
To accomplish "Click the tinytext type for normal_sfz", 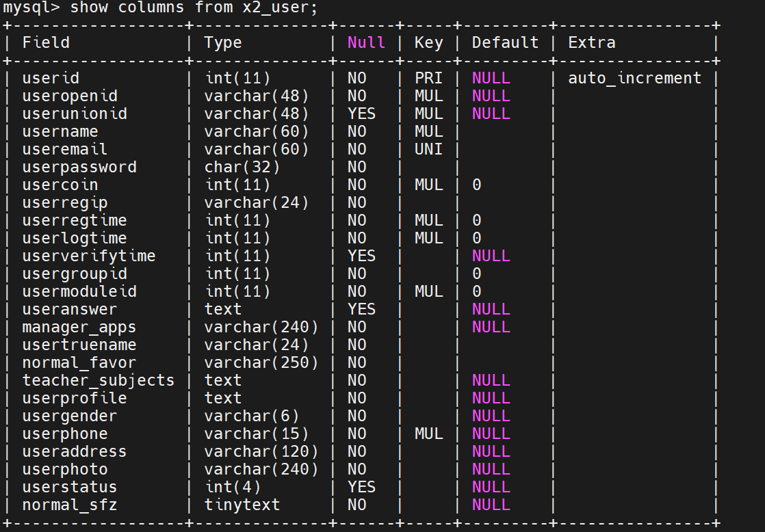I will point(242,505).
